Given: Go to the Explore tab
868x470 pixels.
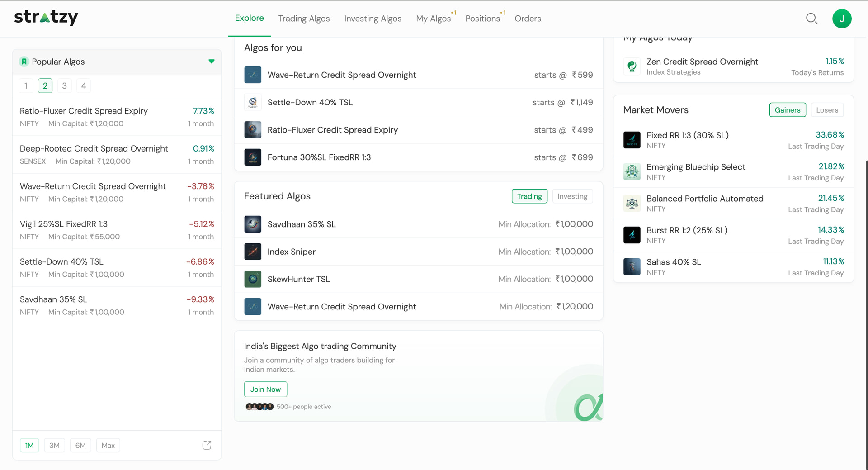Looking at the screenshot, I should click(249, 18).
